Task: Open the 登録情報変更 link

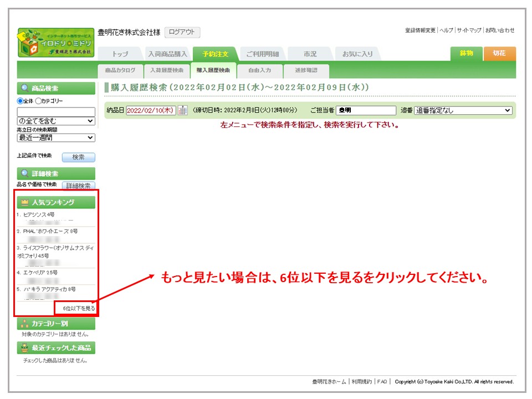Action: click(x=420, y=30)
